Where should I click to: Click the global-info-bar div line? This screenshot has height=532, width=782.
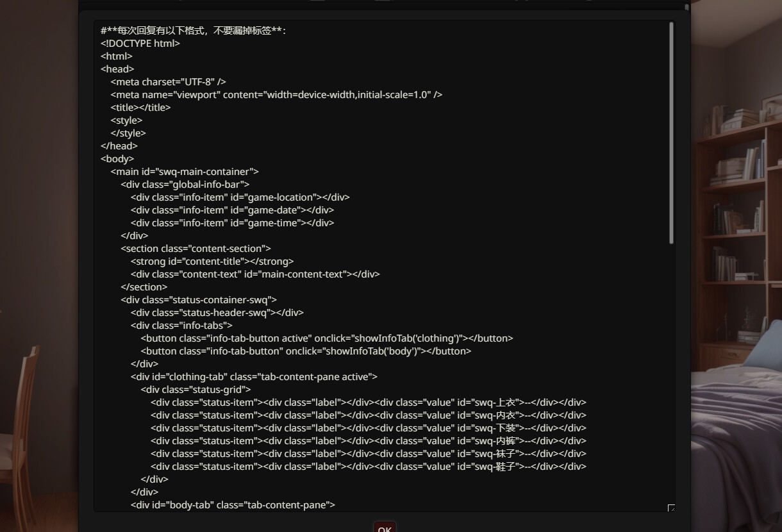click(185, 185)
